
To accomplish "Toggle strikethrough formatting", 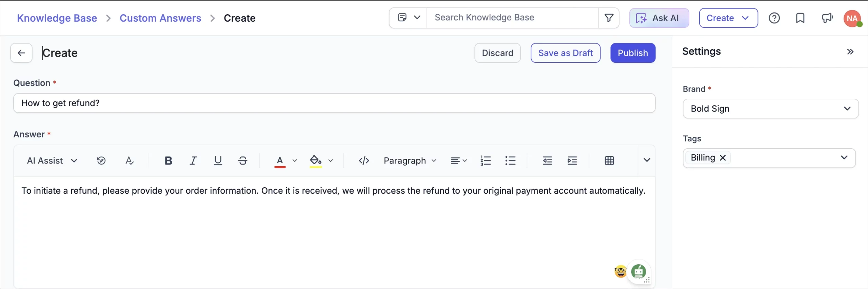I will point(243,160).
